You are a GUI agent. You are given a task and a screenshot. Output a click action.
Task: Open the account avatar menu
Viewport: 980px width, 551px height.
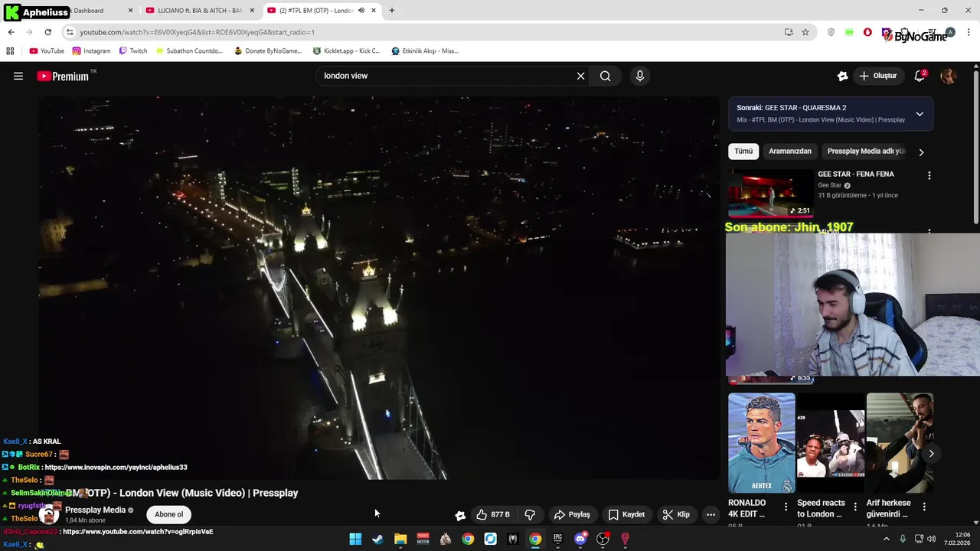coord(949,76)
